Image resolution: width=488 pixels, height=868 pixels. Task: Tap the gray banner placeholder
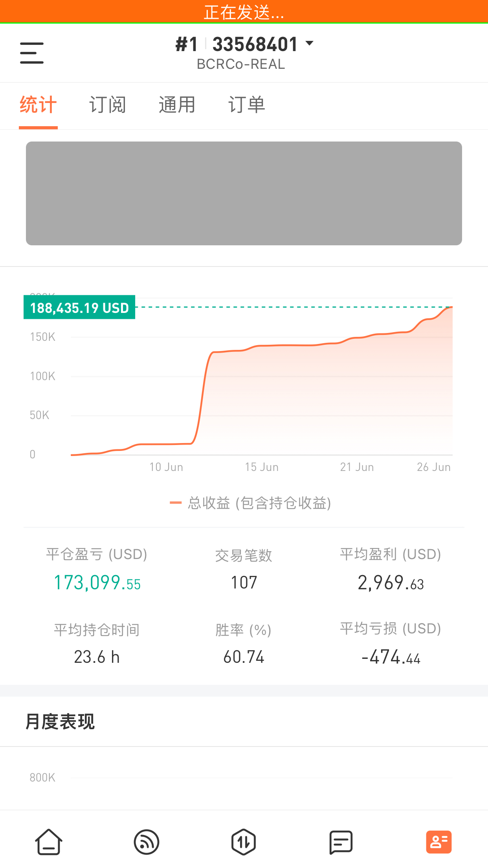click(x=244, y=193)
